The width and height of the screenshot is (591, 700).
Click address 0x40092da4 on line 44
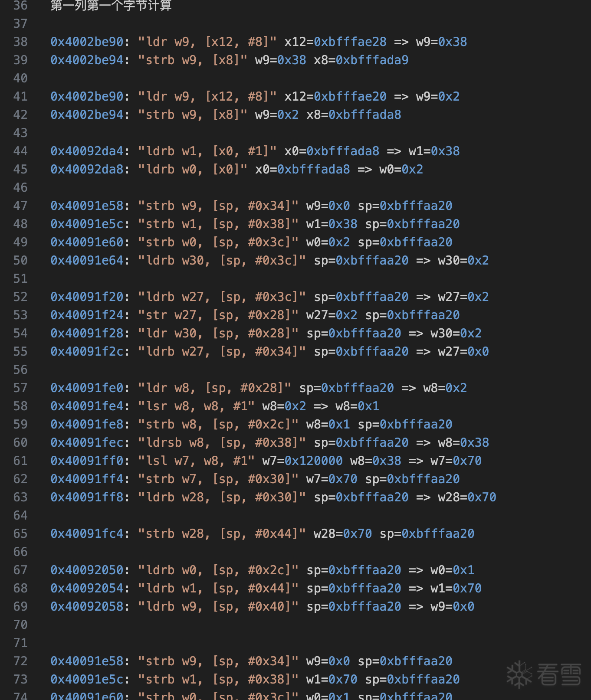87,151
